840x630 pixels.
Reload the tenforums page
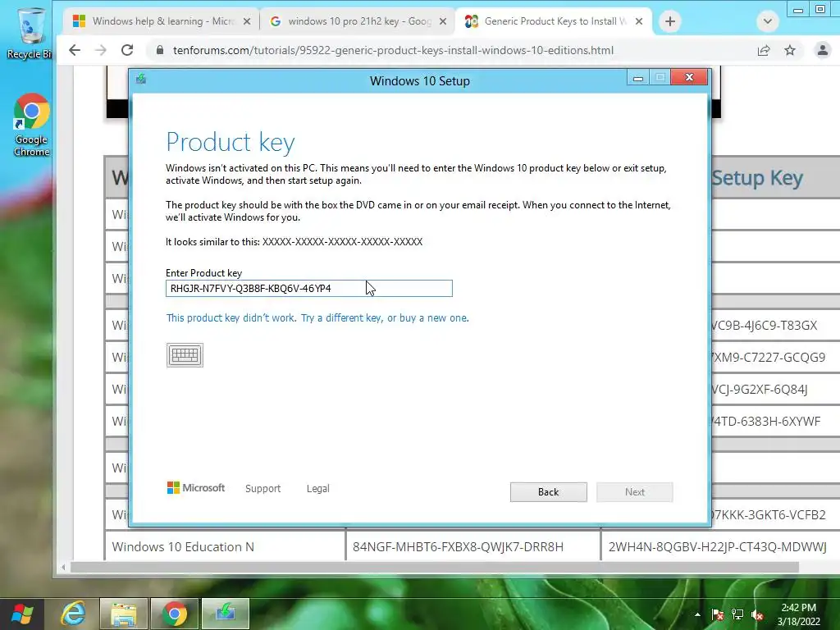[127, 50]
